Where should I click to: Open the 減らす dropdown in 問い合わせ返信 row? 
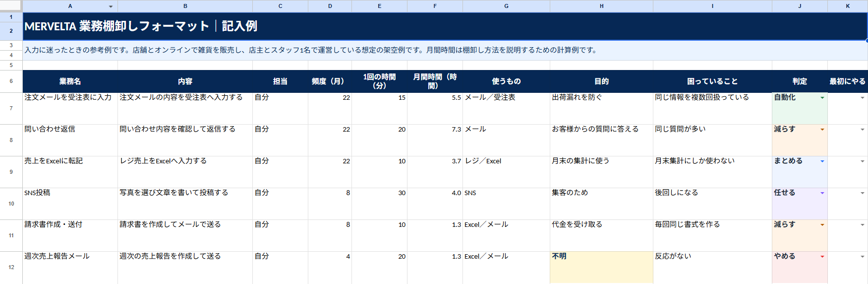point(822,130)
